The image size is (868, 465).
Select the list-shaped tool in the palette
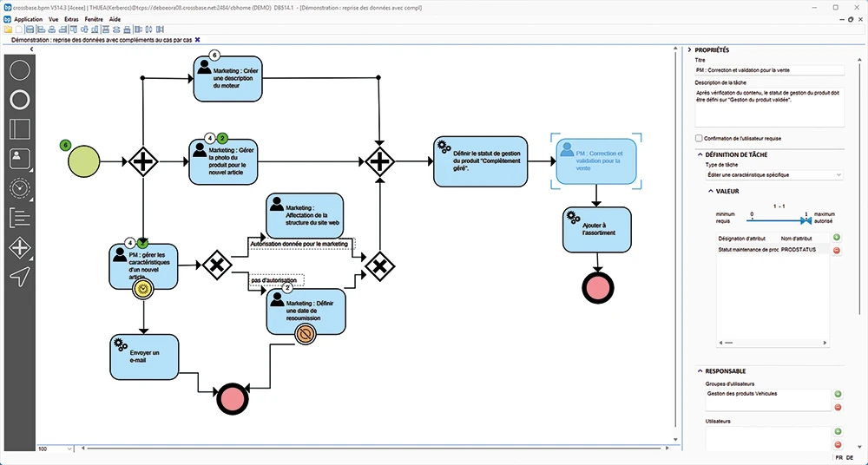coord(20,218)
